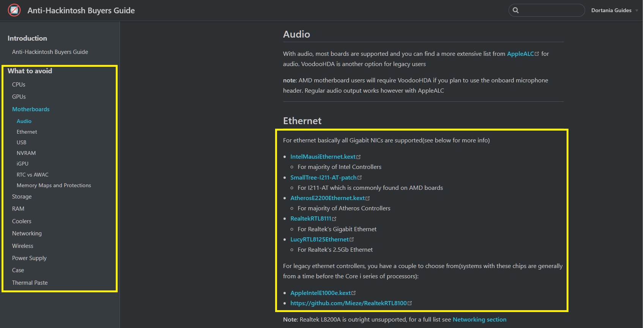
Task: Jump to iGPU subsection in sidebar
Action: pyautogui.click(x=22, y=164)
